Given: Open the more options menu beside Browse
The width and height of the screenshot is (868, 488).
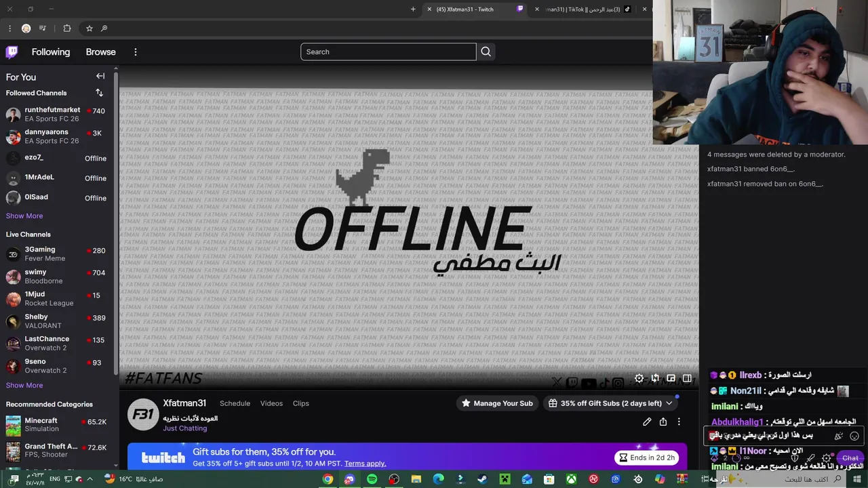Looking at the screenshot, I should pos(136,52).
